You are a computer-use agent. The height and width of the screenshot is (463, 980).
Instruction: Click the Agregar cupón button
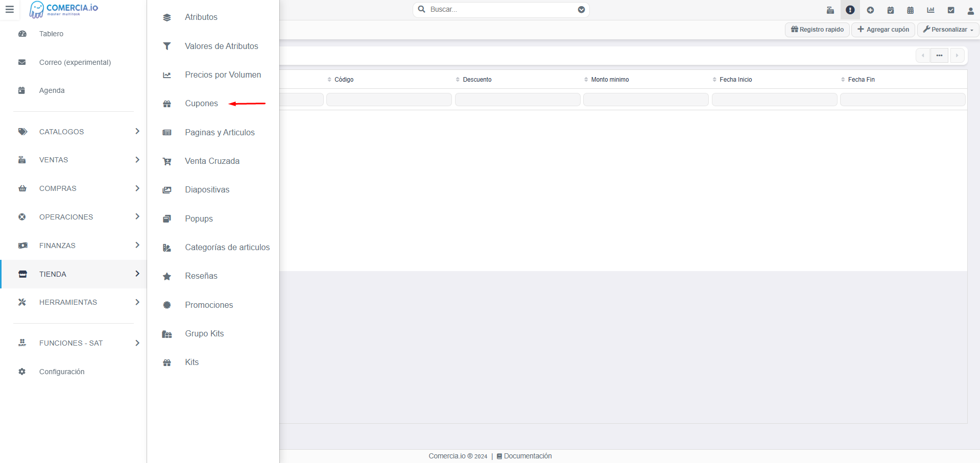[x=883, y=30]
